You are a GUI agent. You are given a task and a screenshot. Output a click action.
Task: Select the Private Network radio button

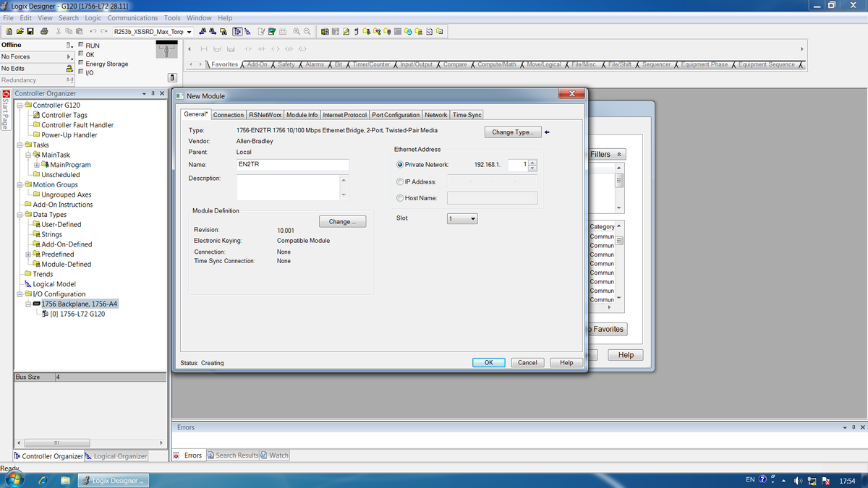400,165
